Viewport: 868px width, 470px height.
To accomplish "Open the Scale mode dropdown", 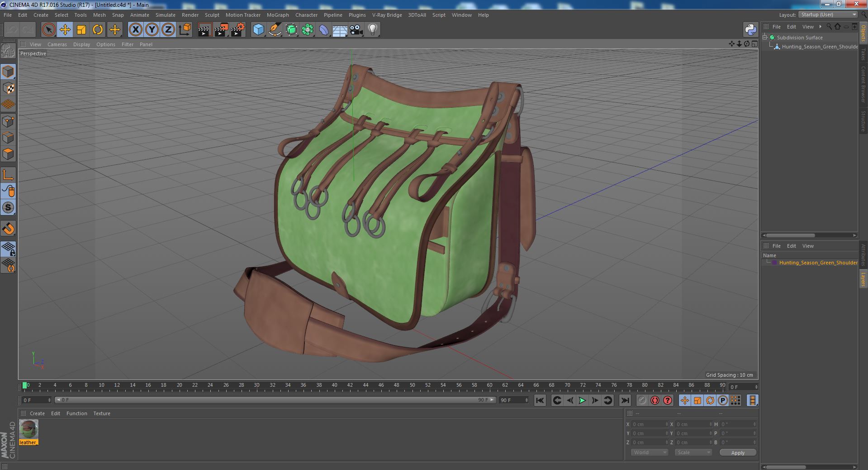I will click(693, 452).
